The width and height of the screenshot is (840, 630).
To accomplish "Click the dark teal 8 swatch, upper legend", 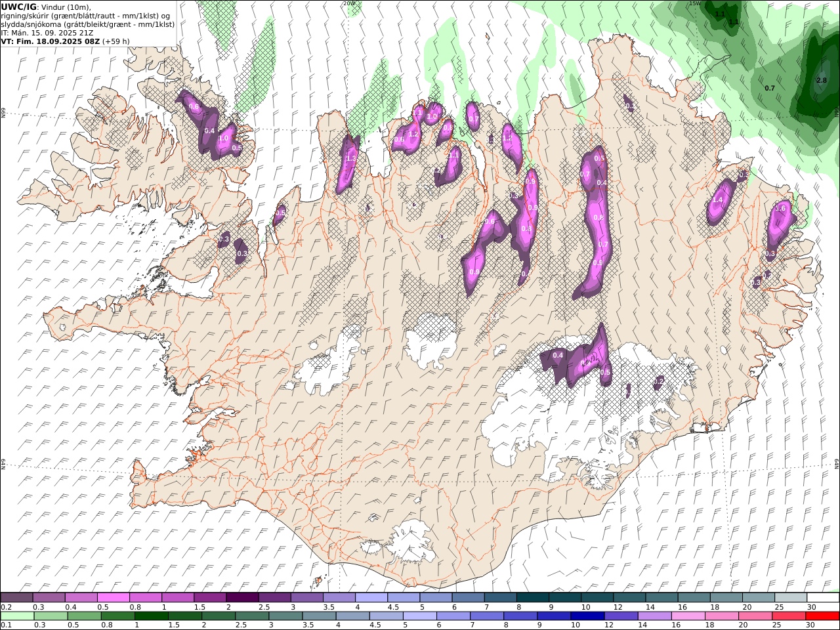I will (x=532, y=598).
